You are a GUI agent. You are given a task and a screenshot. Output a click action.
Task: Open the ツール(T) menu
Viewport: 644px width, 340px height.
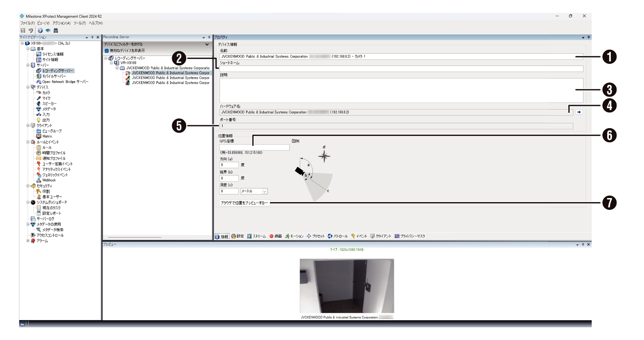pyautogui.click(x=79, y=23)
